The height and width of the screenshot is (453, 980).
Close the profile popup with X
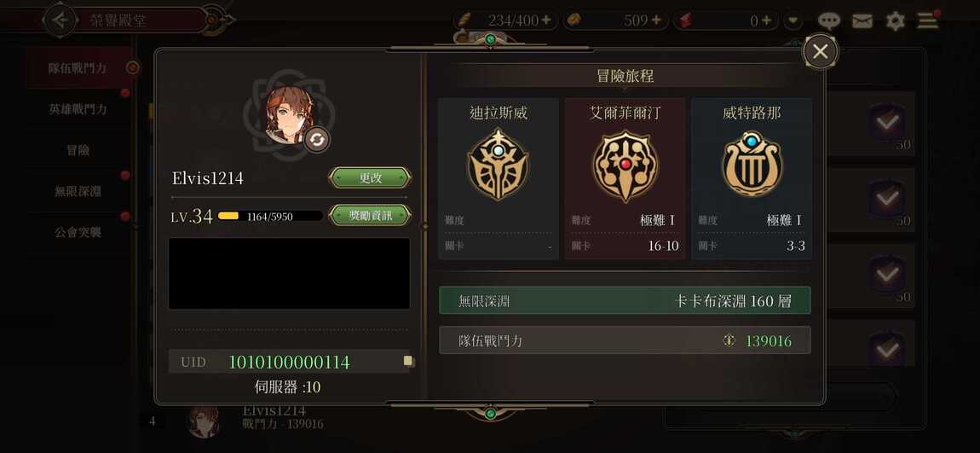point(820,52)
